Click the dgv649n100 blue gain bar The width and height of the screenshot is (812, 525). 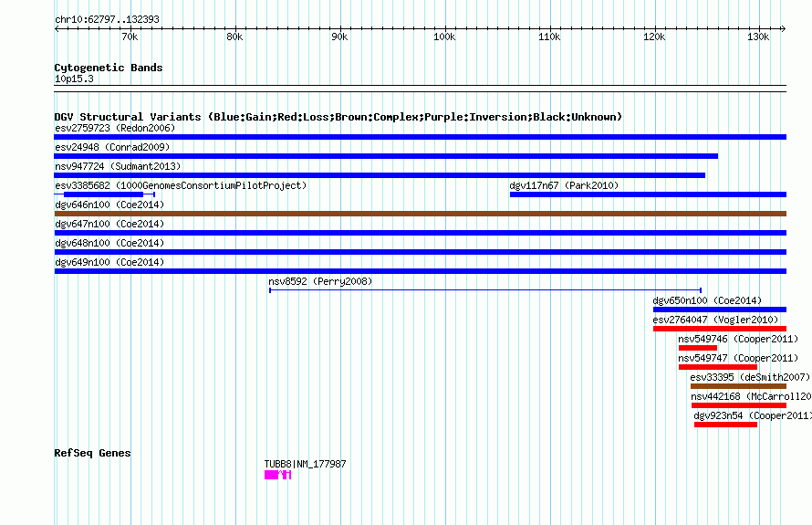point(420,271)
